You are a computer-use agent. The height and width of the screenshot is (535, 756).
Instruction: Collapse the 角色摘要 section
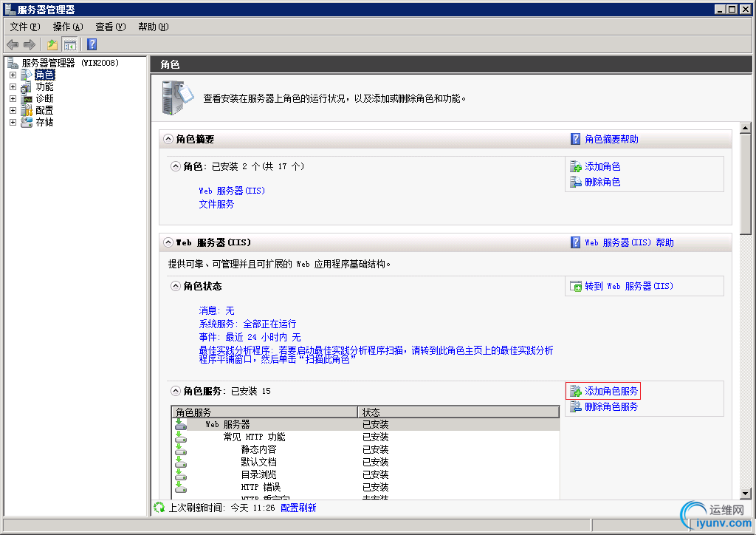click(168, 139)
